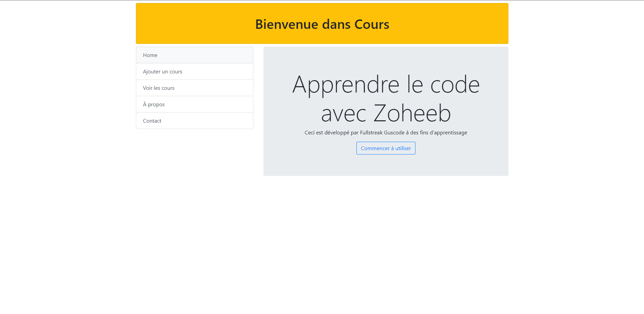Click the word 'Cours' in the yellow banner
The width and height of the screenshot is (644, 314).
pos(371,24)
